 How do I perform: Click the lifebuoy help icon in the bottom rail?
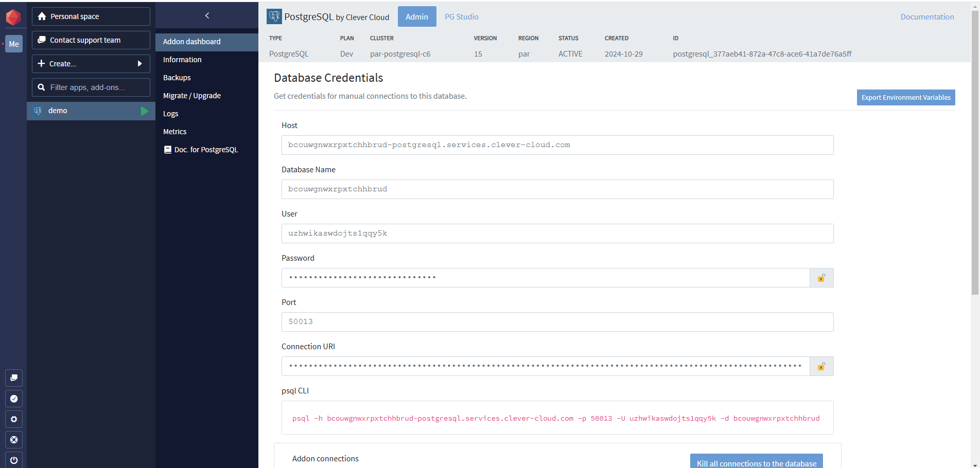click(x=14, y=440)
